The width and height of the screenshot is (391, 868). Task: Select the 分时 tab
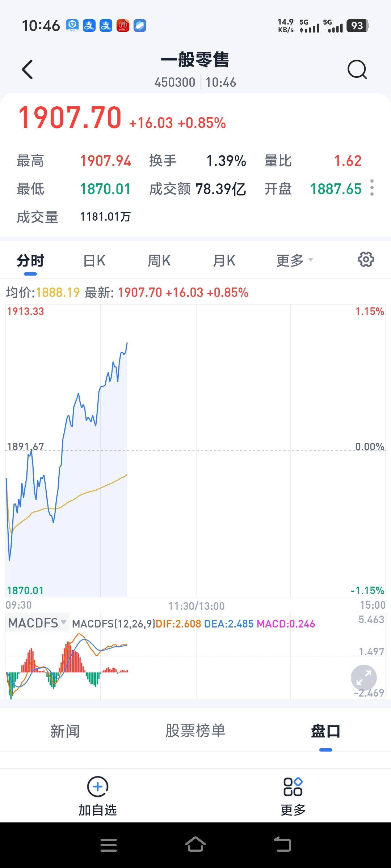click(30, 260)
